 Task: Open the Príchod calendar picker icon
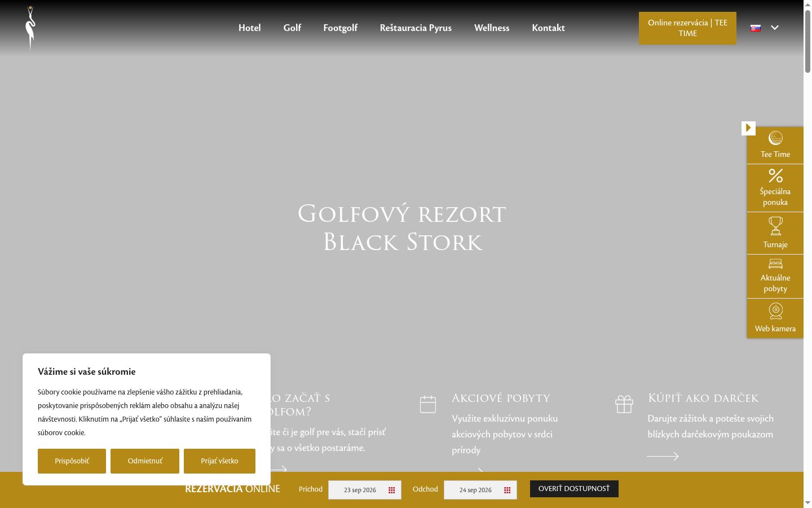392,490
